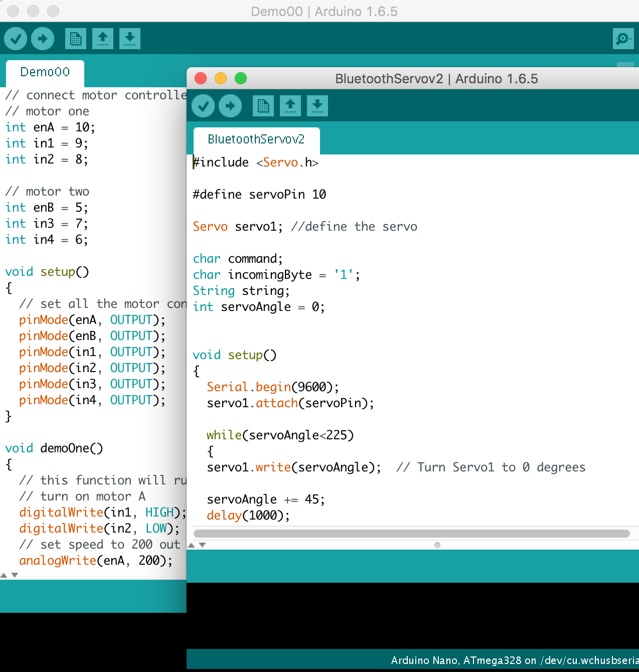Click the 'int servoAngle = 0;' line
Viewport: 639px width, 672px height.
[259, 307]
